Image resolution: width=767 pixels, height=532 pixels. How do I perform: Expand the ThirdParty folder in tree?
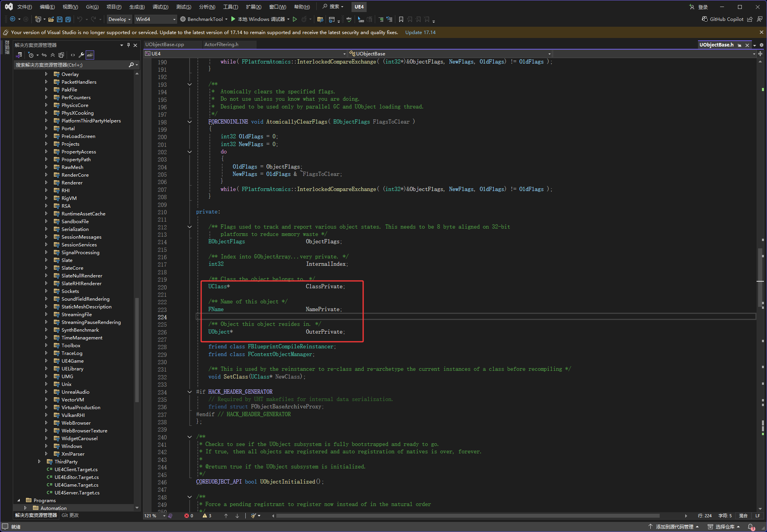[39, 461]
